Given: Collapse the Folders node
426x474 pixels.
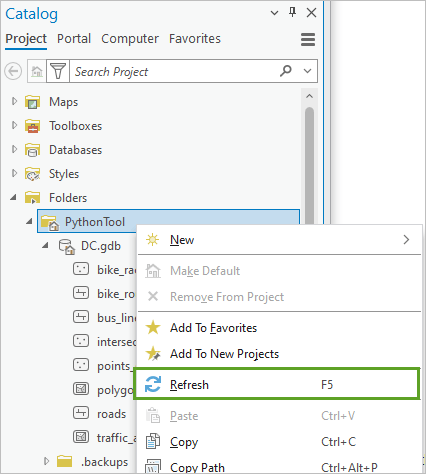Looking at the screenshot, I should 13,197.
